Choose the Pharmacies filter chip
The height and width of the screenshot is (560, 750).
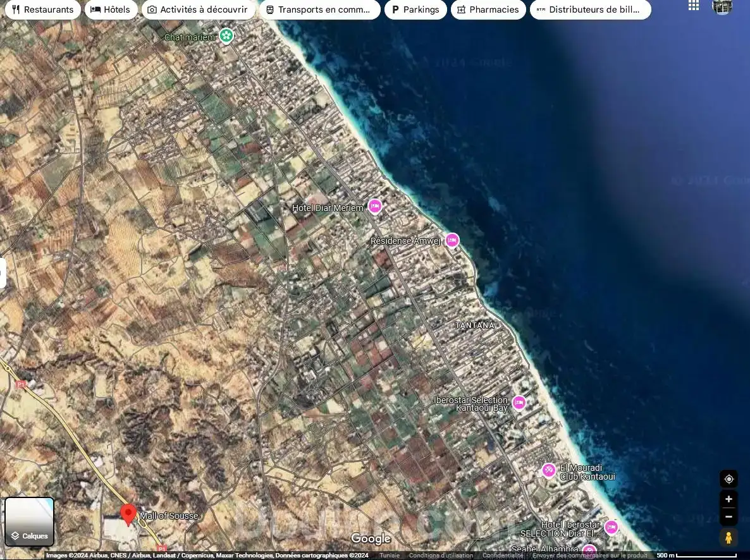coord(488,9)
